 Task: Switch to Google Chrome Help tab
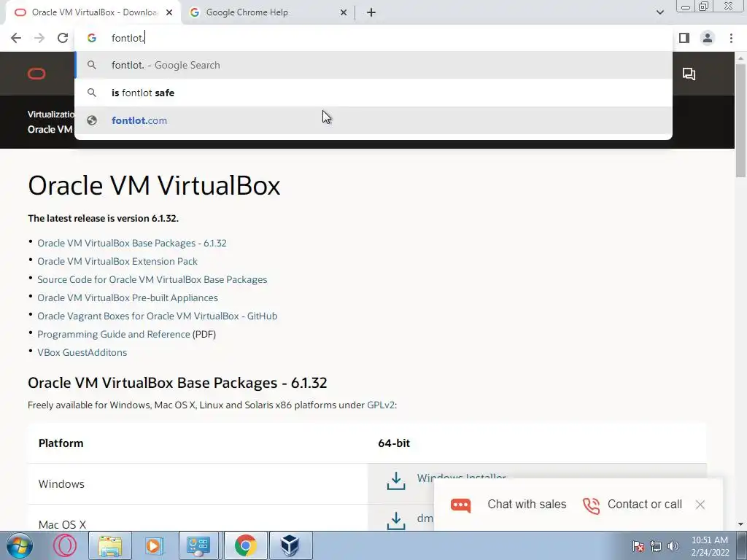click(x=268, y=13)
